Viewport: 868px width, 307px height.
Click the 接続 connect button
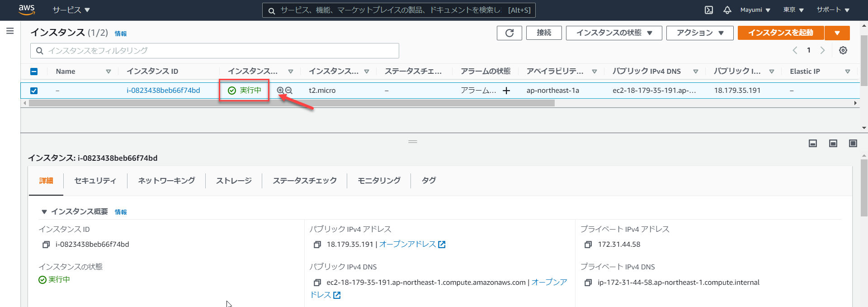(544, 33)
